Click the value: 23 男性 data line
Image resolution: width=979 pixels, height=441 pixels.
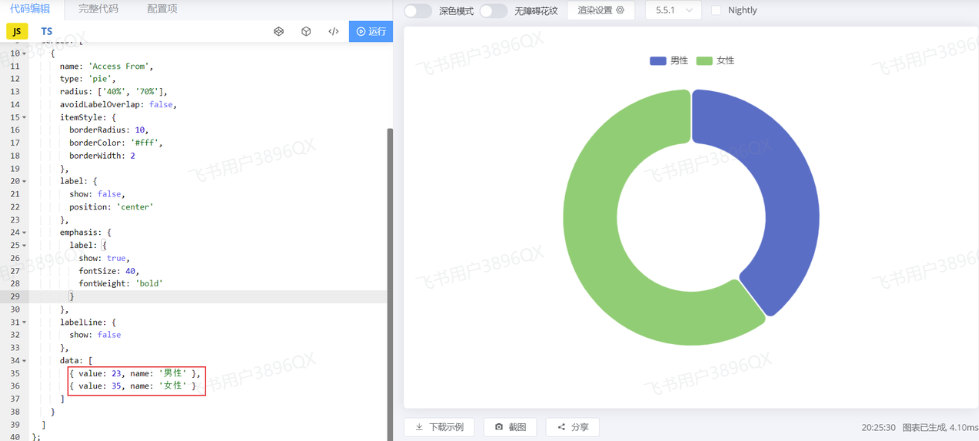(x=135, y=373)
